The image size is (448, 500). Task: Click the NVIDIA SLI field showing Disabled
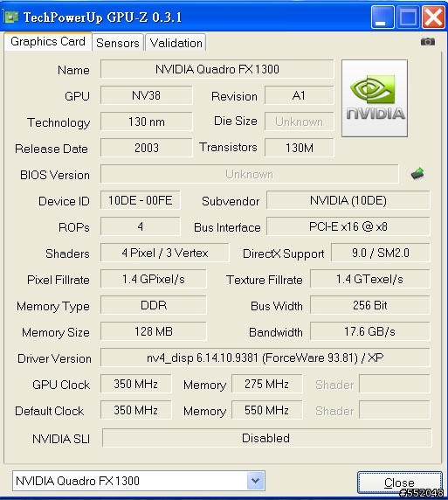coord(266,438)
